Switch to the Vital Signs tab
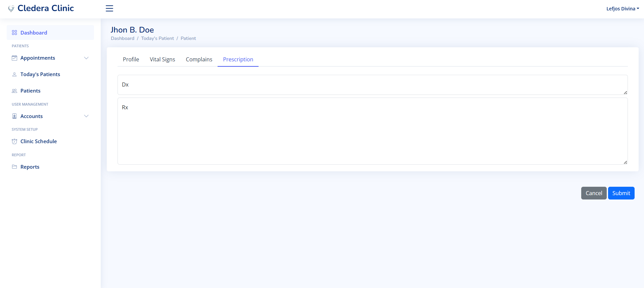This screenshot has height=288, width=644. point(162,59)
